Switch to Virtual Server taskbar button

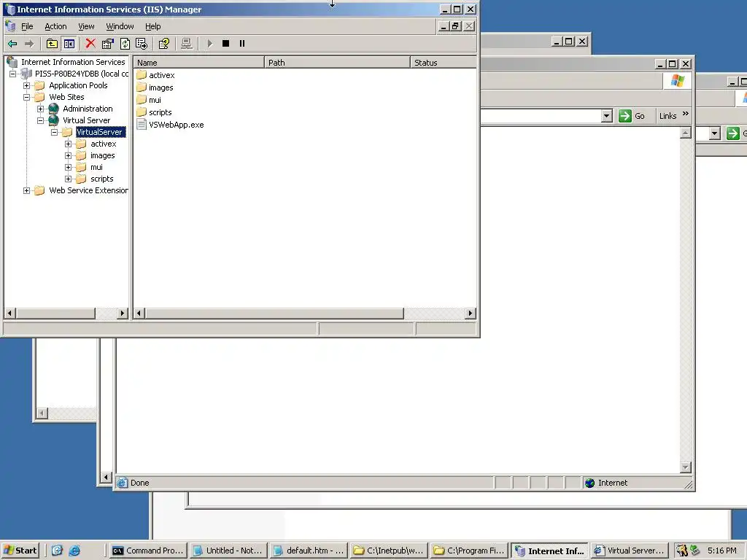click(x=630, y=551)
